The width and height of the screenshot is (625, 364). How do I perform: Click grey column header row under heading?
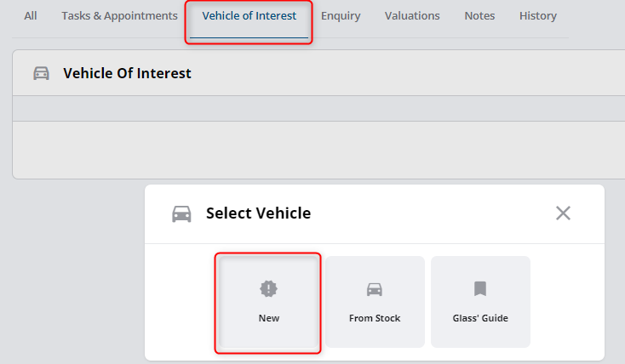click(x=318, y=108)
